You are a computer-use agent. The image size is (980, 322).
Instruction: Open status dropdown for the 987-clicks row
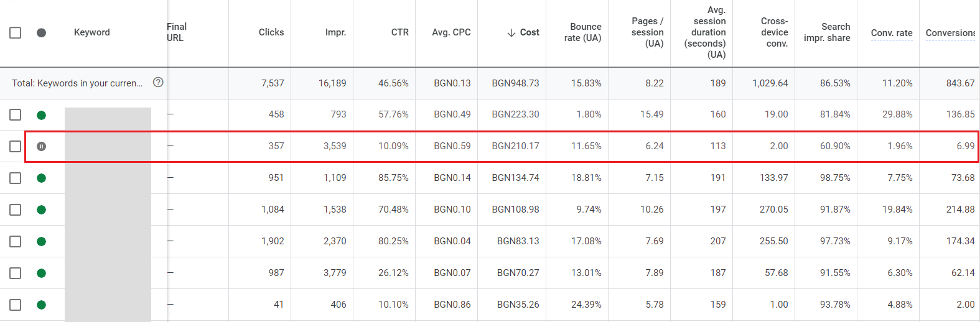coord(41,274)
